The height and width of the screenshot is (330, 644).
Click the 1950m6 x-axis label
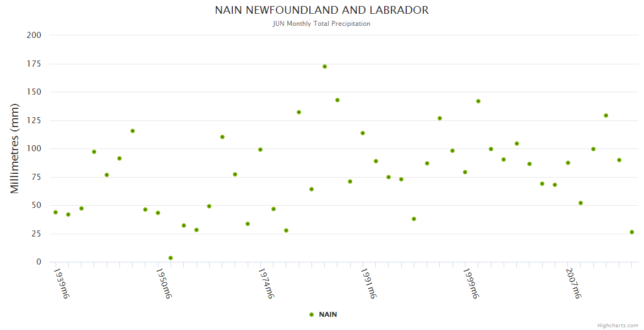click(164, 283)
